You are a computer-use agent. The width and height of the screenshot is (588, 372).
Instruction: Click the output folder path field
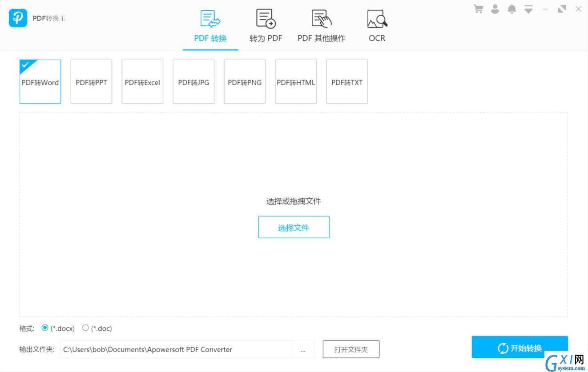[175, 349]
